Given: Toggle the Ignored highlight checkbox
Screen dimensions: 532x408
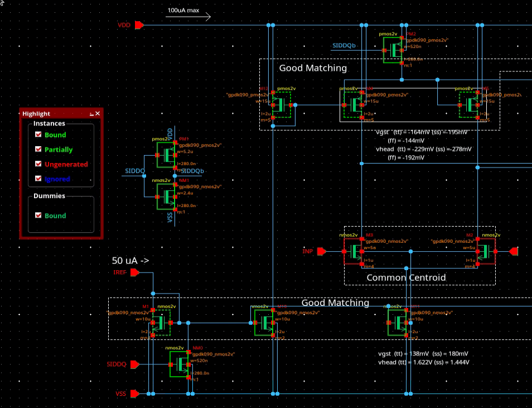Looking at the screenshot, I should (x=38, y=179).
